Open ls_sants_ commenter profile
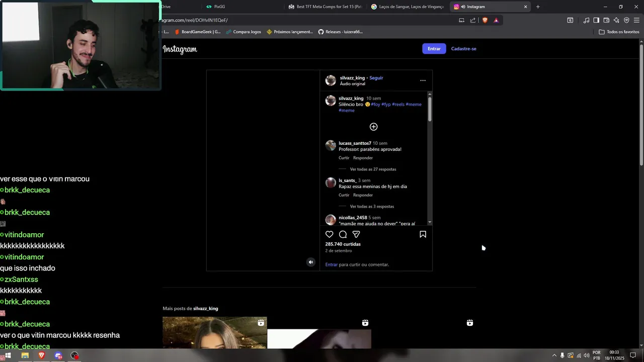 click(347, 180)
